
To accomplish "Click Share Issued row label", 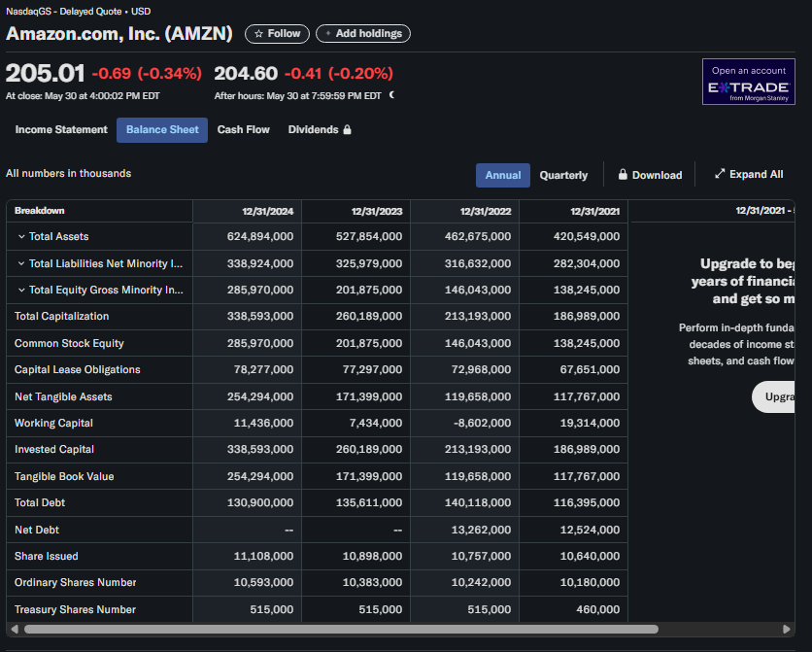I will click(46, 556).
